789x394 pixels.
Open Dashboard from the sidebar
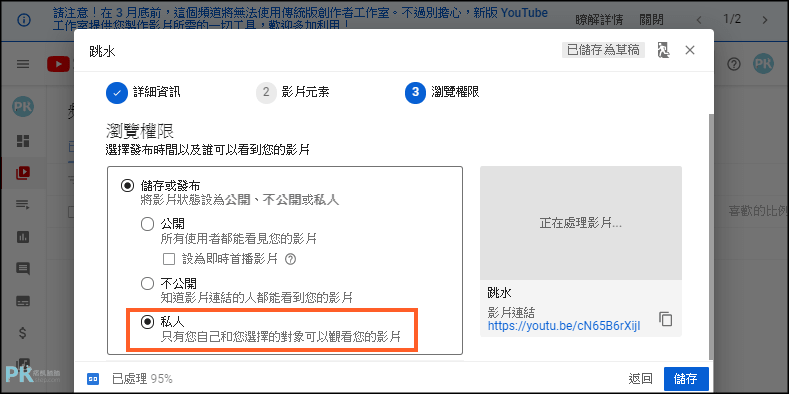(x=23, y=141)
